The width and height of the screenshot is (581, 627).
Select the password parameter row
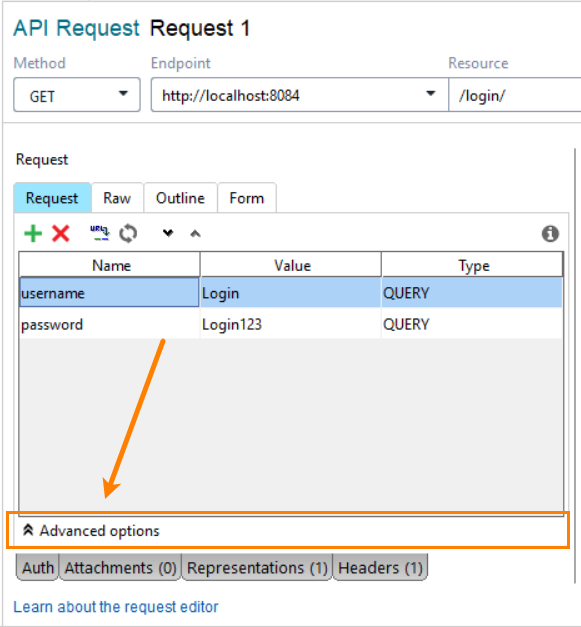click(x=291, y=324)
